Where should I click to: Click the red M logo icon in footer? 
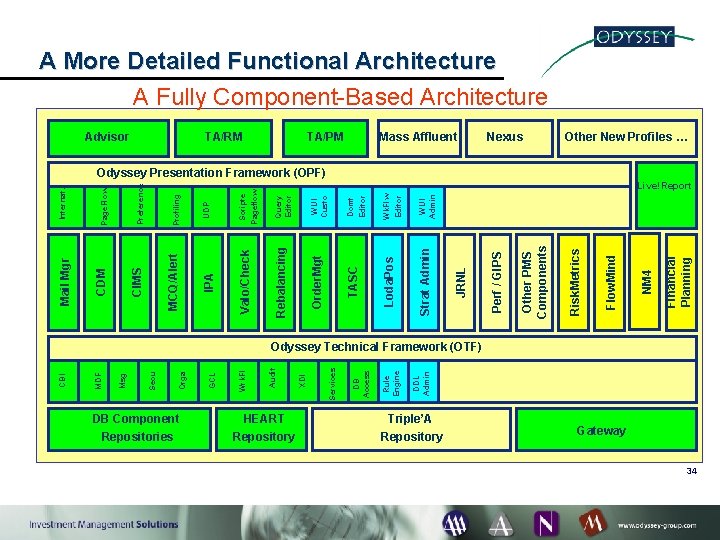[592, 523]
